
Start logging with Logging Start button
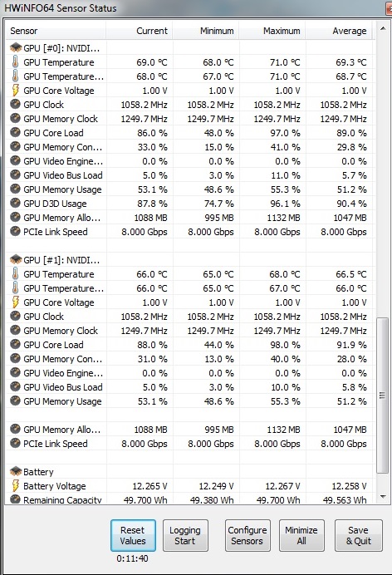point(185,535)
